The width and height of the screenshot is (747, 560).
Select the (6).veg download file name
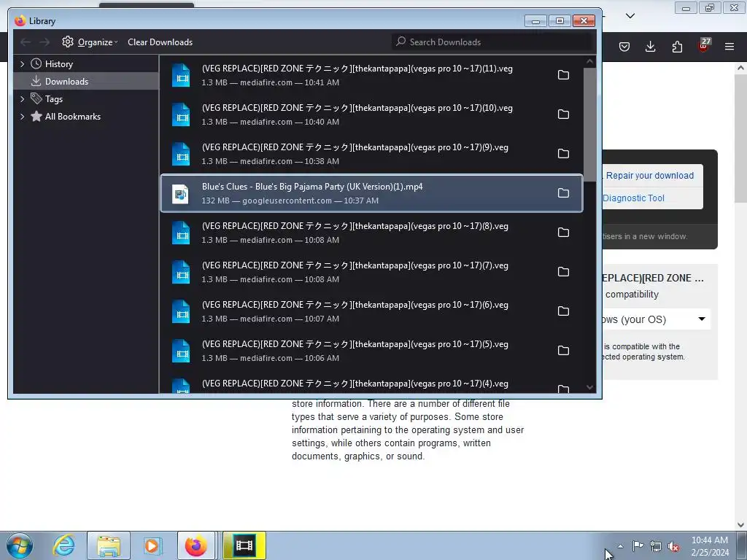click(355, 305)
